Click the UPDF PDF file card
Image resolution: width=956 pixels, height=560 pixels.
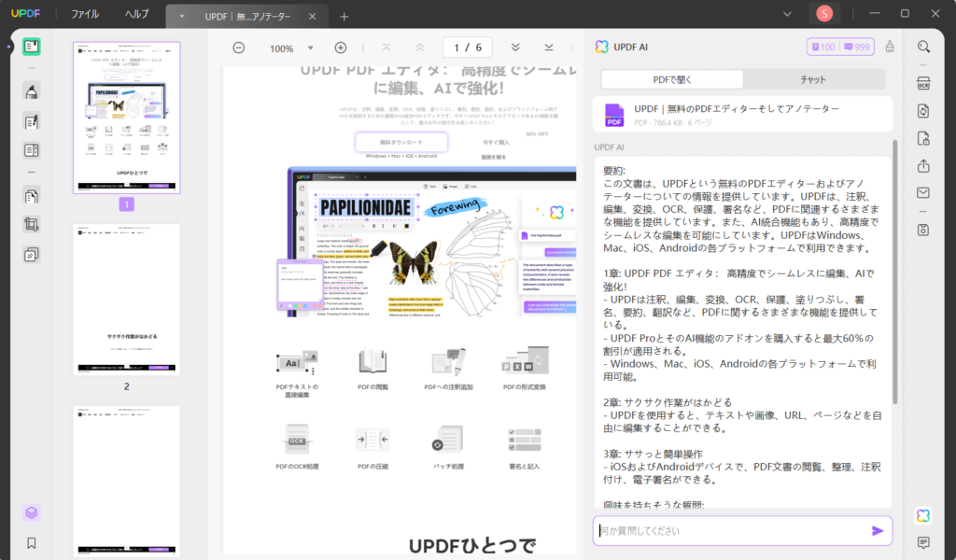[x=742, y=115]
